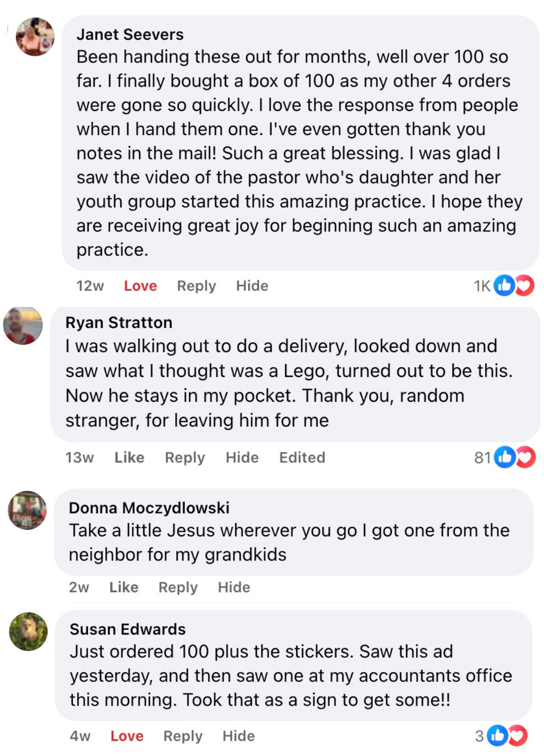Image resolution: width=544 pixels, height=756 pixels.
Task: Click the 81 reaction count on Ryan's comment
Action: (x=482, y=457)
